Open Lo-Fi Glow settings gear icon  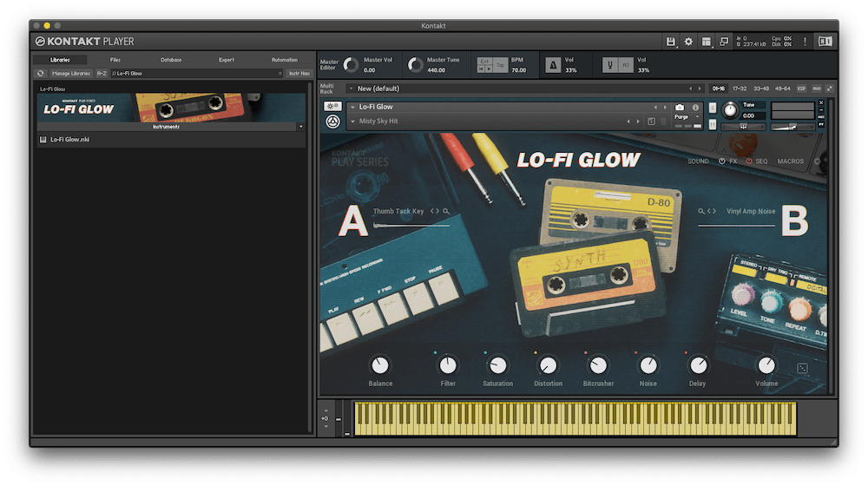pos(817,161)
